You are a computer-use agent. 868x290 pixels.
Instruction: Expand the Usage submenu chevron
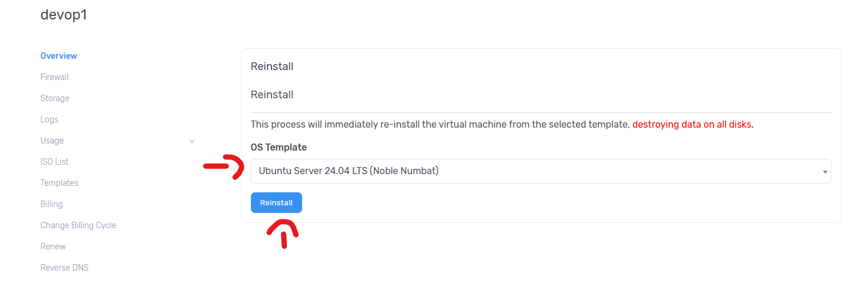pyautogui.click(x=192, y=141)
